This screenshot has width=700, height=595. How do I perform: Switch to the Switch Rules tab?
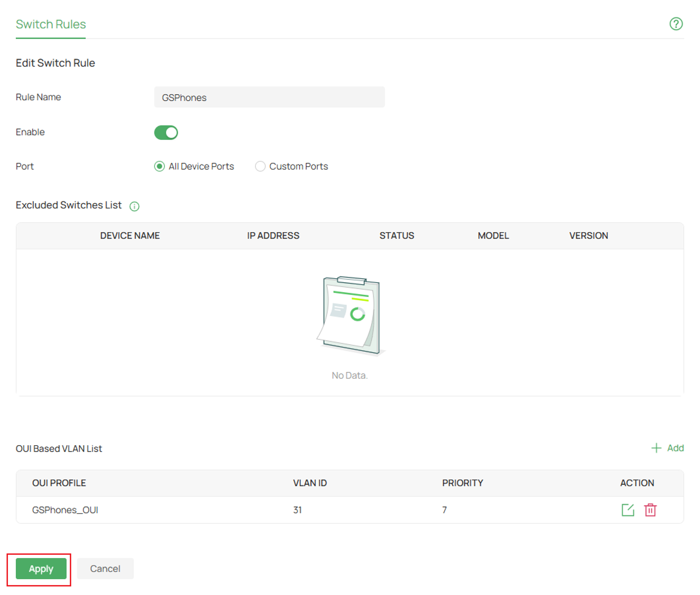pyautogui.click(x=51, y=24)
